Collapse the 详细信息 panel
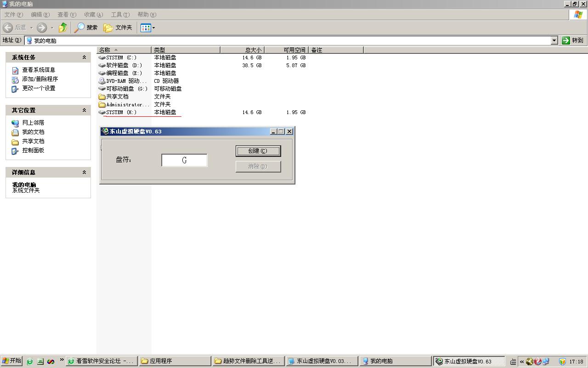The width and height of the screenshot is (588, 368). (x=84, y=172)
